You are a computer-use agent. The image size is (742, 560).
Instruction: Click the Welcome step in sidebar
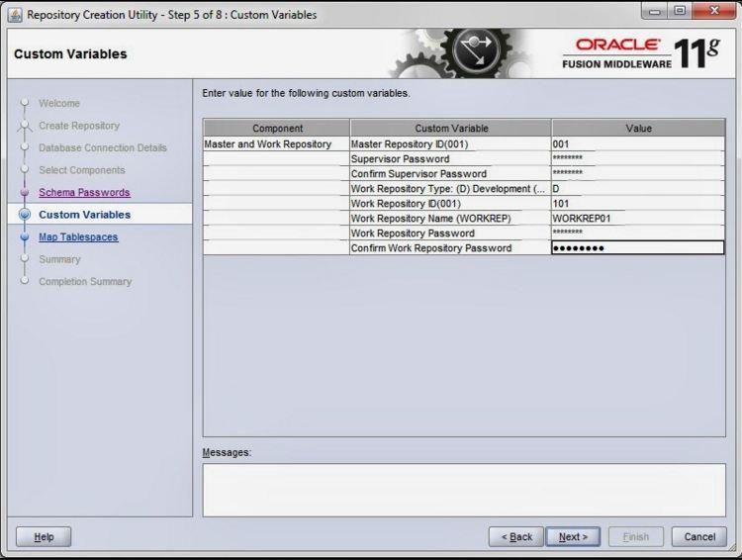[x=59, y=103]
